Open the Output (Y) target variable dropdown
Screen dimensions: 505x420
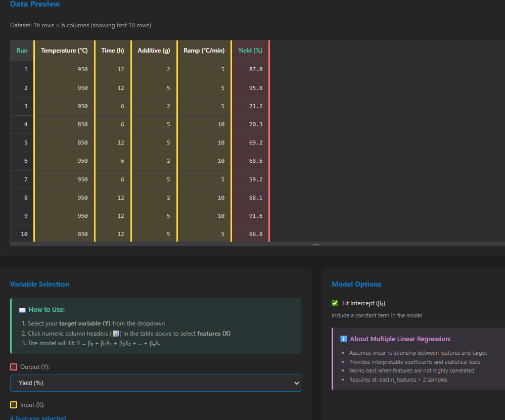tap(155, 383)
